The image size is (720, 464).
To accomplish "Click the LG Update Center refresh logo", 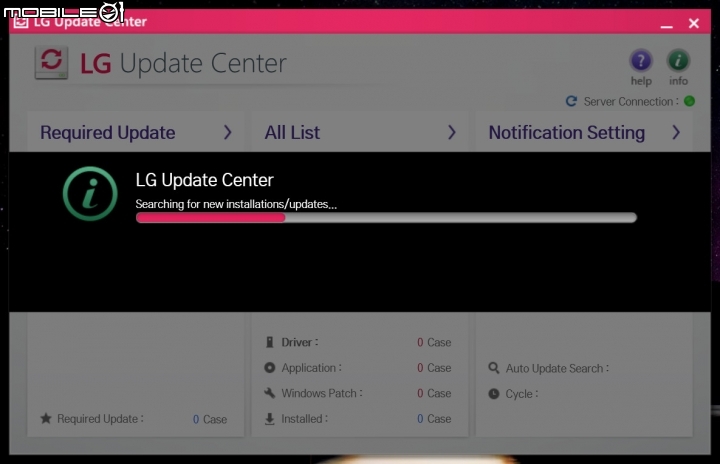I will click(x=51, y=62).
